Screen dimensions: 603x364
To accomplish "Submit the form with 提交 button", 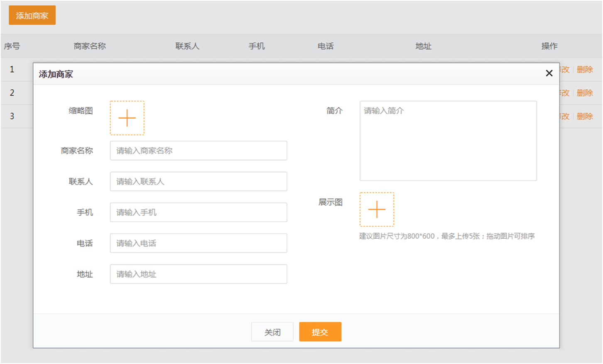I will (320, 332).
